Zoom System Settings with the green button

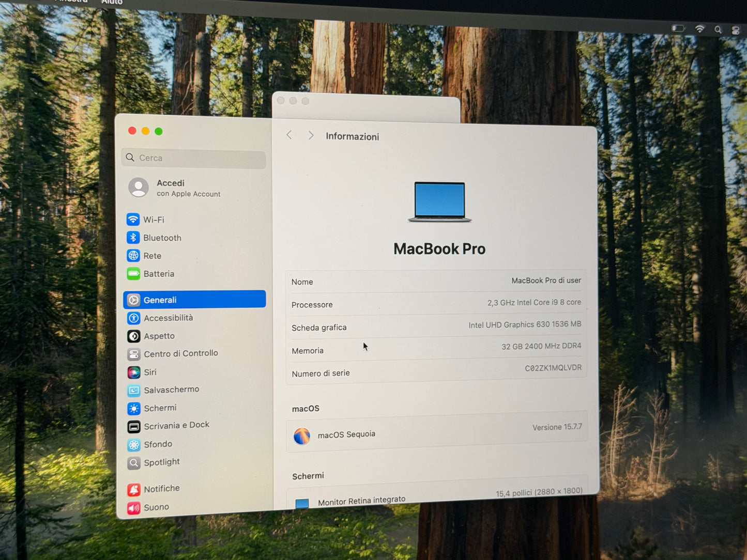159,131
